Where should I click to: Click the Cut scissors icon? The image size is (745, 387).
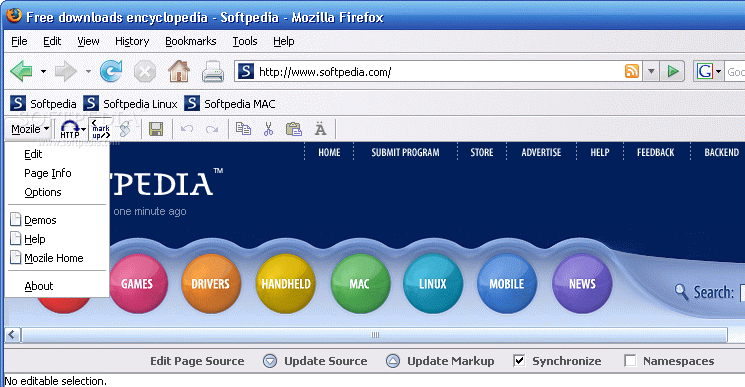tap(268, 129)
